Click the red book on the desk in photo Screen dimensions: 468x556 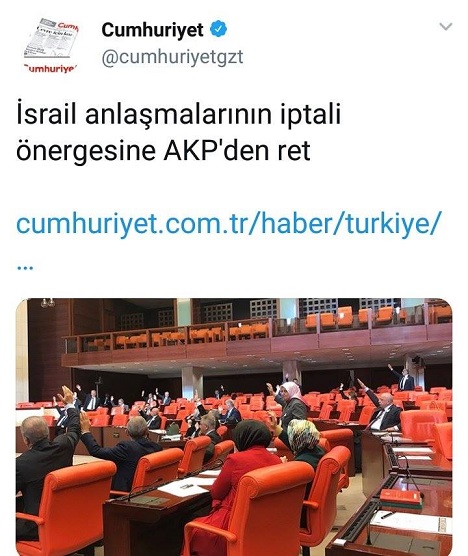pyautogui.click(x=401, y=497)
